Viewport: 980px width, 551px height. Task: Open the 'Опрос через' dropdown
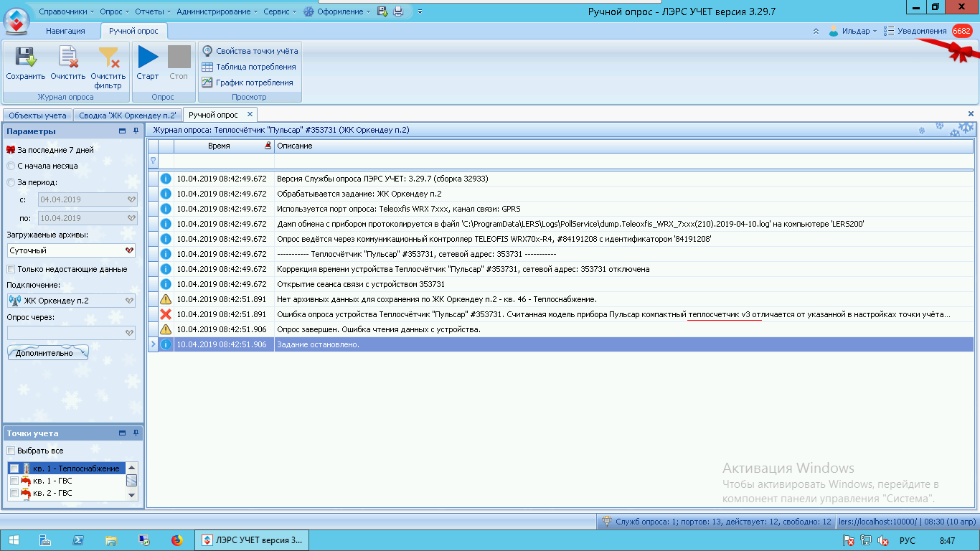coord(129,333)
